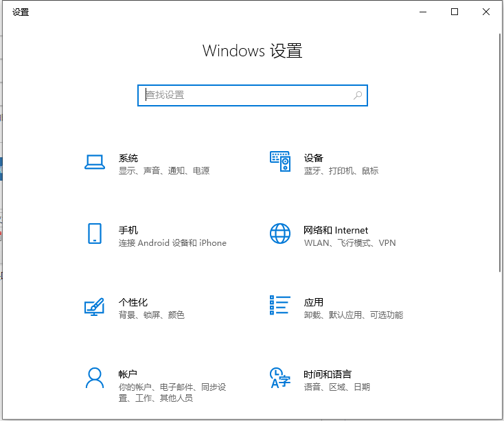This screenshot has width=504, height=421.
Task: Open the 个性化 paintbrush icon
Action: (x=94, y=306)
